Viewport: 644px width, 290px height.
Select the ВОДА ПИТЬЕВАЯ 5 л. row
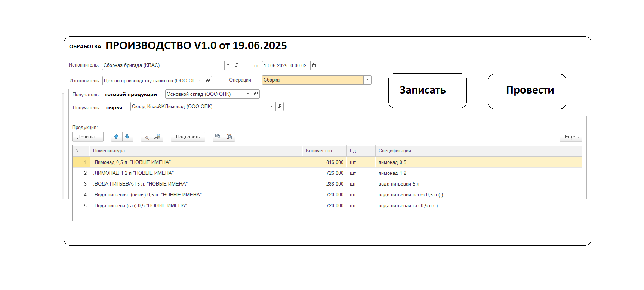(x=141, y=184)
